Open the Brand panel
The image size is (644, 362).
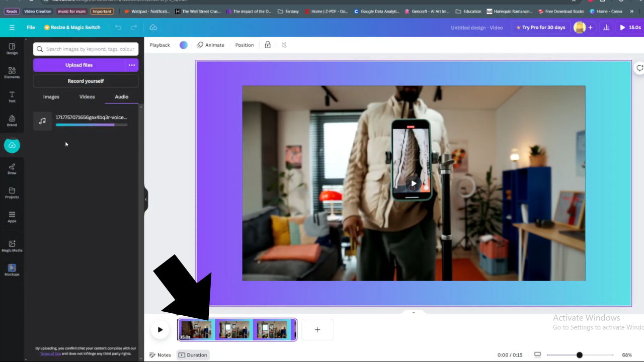coord(12,121)
